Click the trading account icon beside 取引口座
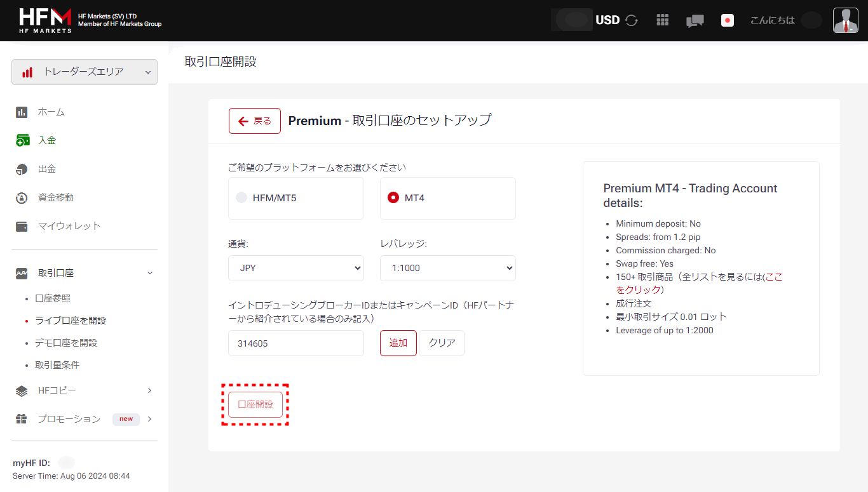This screenshot has height=492, width=868. pyautogui.click(x=22, y=274)
